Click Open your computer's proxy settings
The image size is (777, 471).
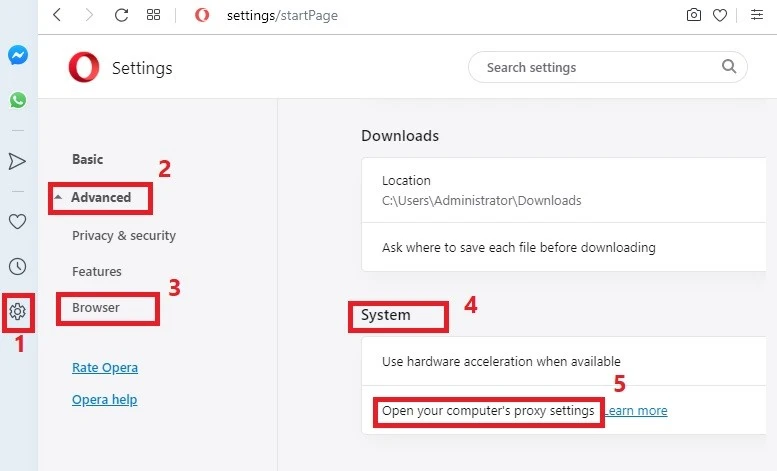tap(488, 411)
